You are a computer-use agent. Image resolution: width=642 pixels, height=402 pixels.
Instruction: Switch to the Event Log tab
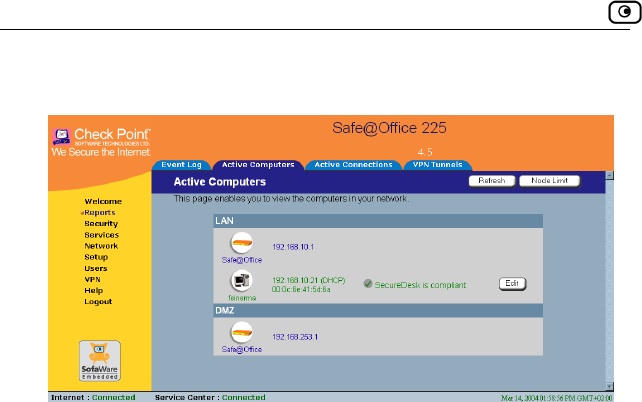tap(181, 165)
